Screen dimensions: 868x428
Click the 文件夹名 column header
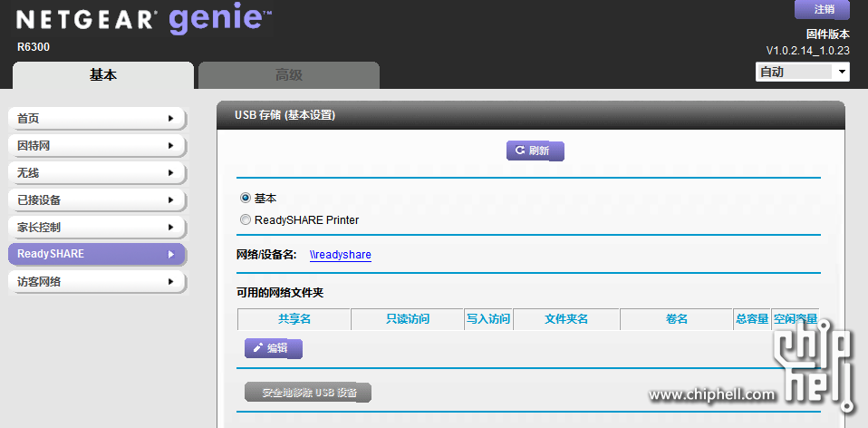(566, 319)
